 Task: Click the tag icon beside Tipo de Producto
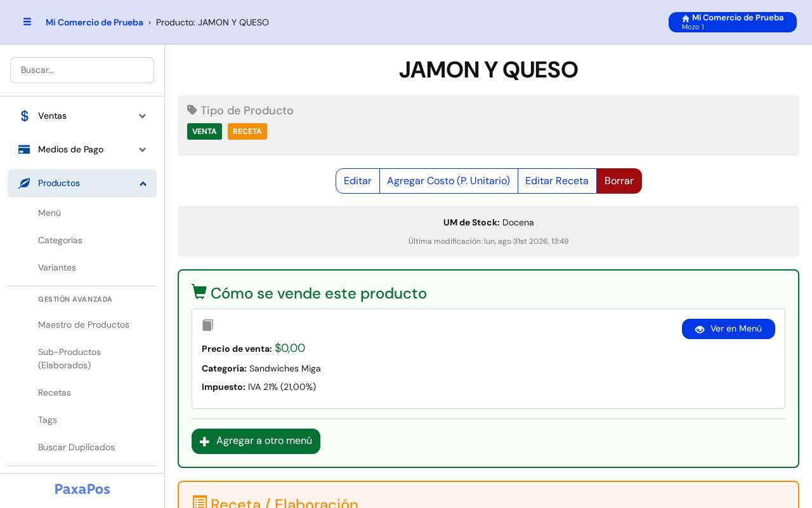(192, 110)
